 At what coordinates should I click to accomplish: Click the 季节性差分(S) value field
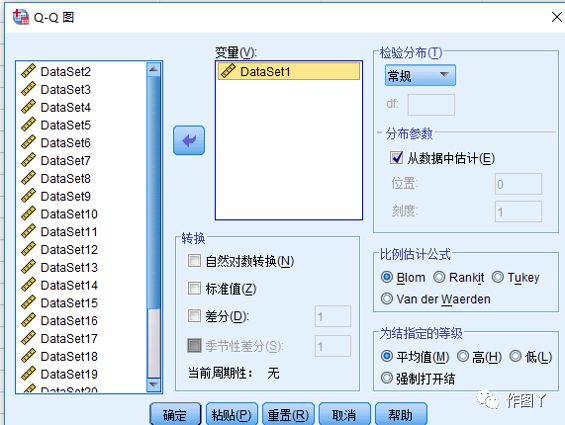click(x=333, y=346)
